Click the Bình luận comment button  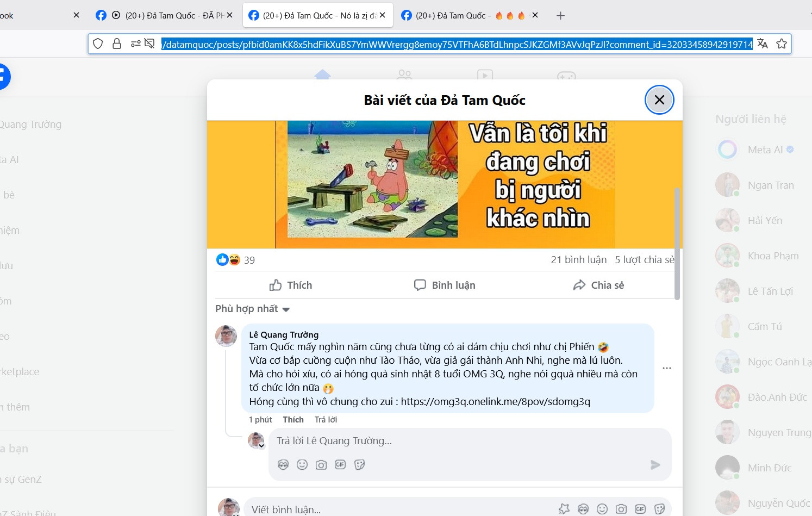point(445,285)
